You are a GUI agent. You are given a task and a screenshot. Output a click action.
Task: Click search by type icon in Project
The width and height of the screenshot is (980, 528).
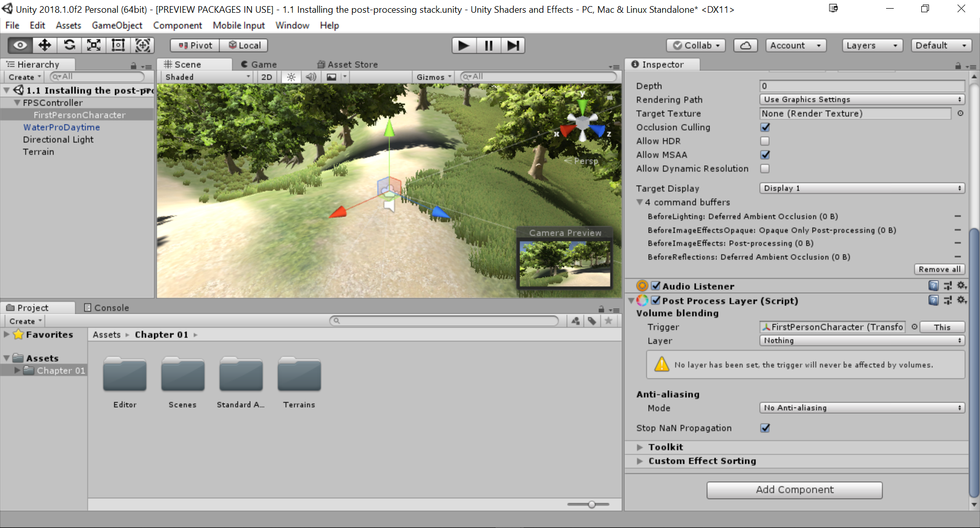(576, 321)
